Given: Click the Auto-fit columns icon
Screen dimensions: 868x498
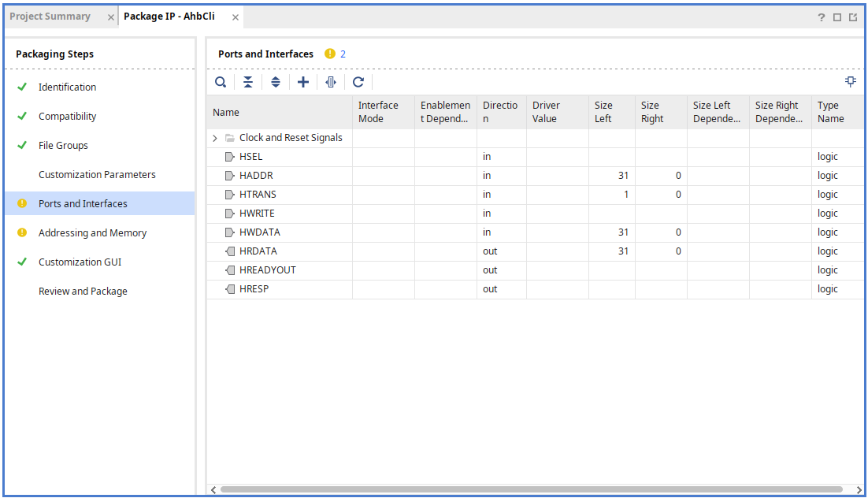Looking at the screenshot, I should [x=331, y=82].
